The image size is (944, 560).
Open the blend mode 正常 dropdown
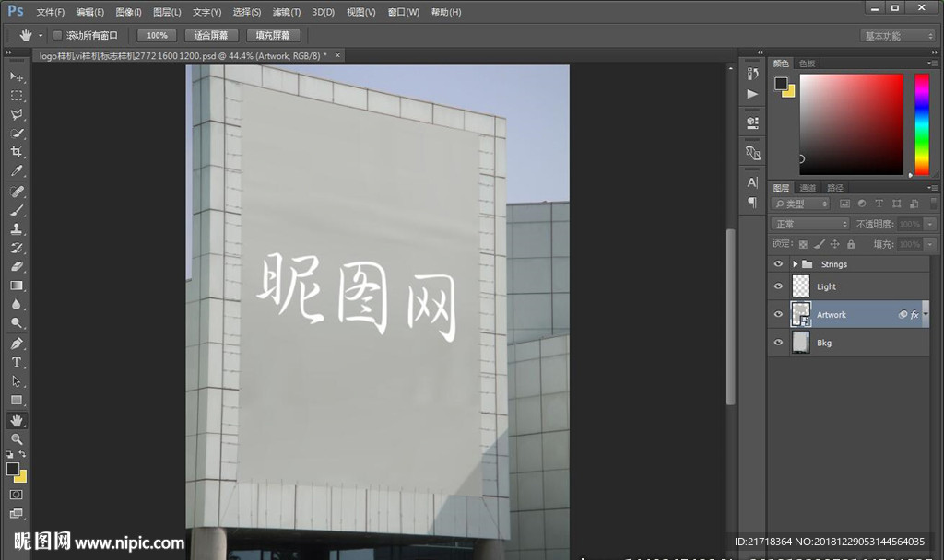pos(810,224)
